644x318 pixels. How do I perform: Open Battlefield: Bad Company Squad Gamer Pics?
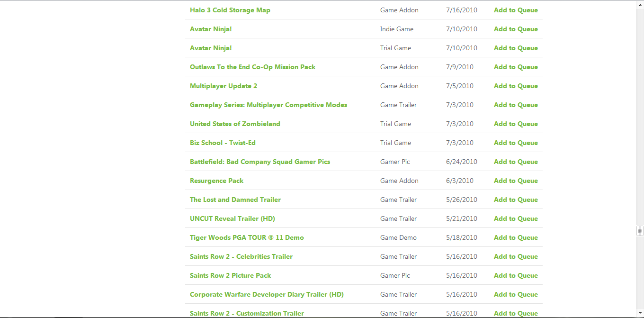tap(260, 162)
